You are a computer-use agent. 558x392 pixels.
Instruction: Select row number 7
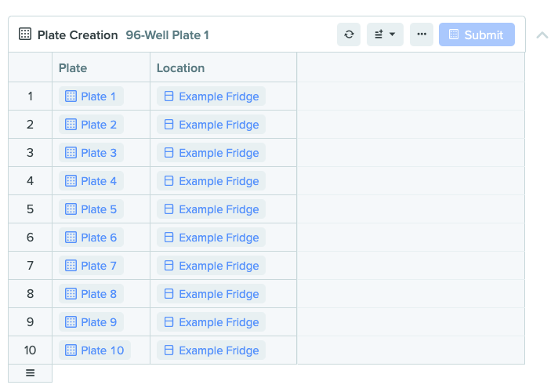click(x=31, y=266)
